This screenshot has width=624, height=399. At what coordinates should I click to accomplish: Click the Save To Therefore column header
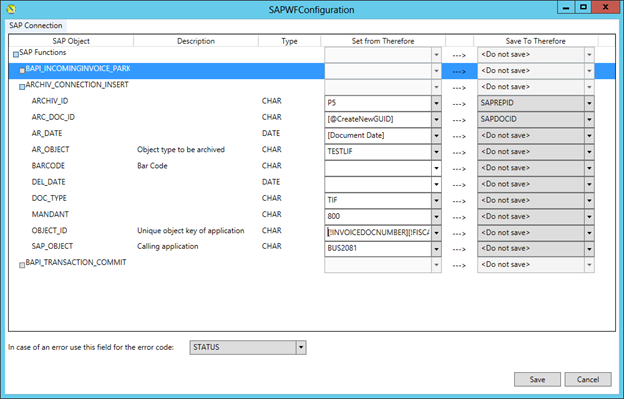[536, 41]
